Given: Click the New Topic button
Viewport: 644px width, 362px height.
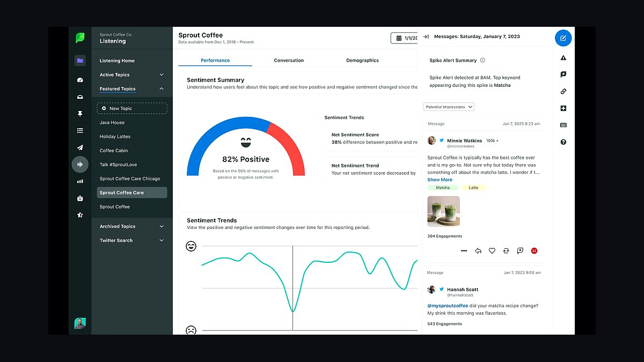Looking at the screenshot, I should (132, 108).
